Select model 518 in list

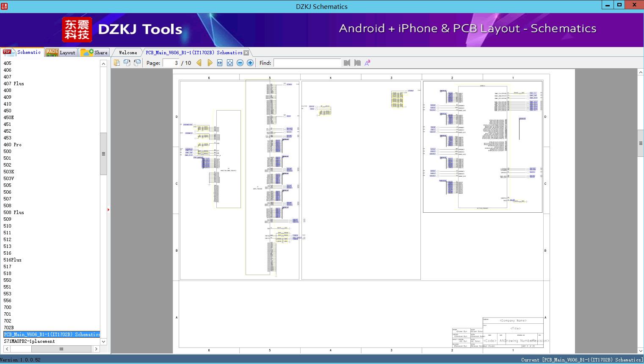click(8, 273)
